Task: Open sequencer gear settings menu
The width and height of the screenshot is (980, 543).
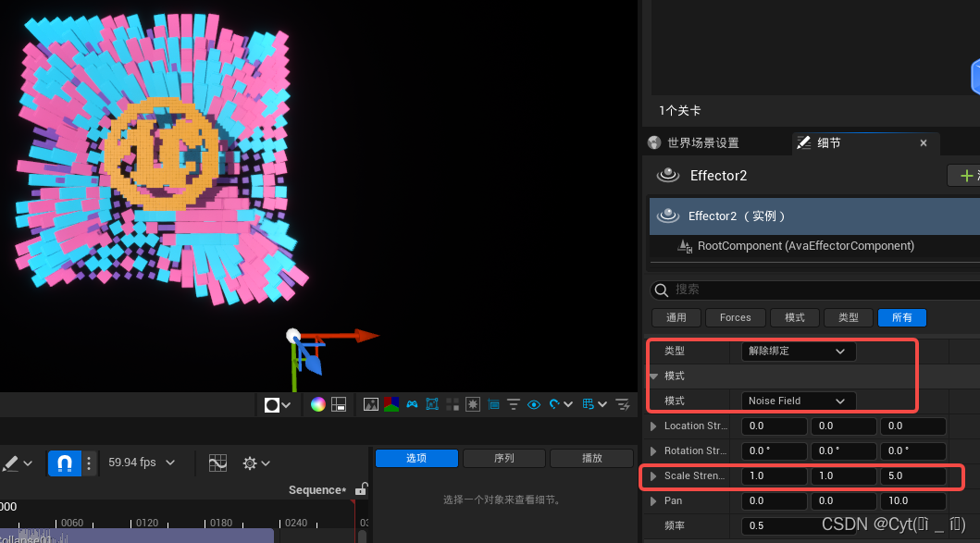Action: [x=255, y=463]
